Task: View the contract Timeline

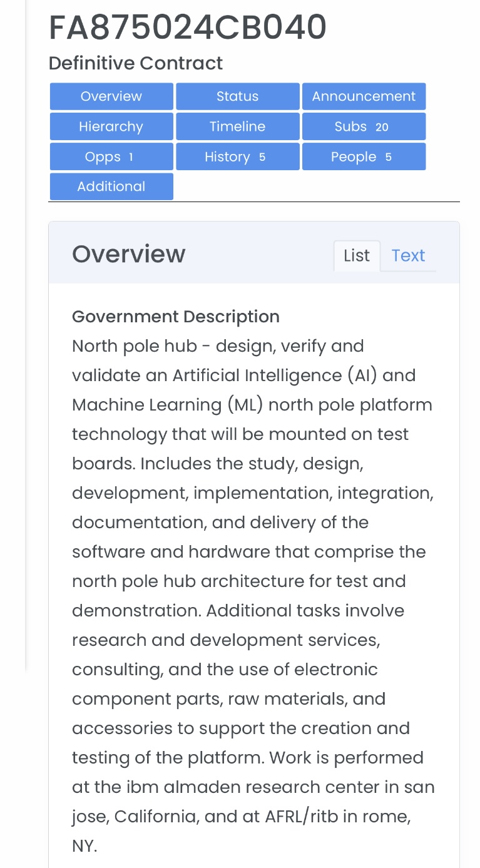Action: 237,126
